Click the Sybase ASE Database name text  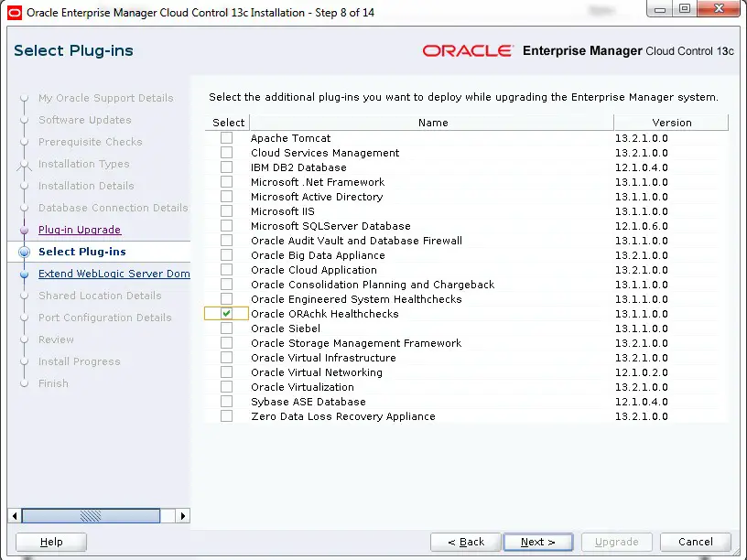tap(309, 402)
